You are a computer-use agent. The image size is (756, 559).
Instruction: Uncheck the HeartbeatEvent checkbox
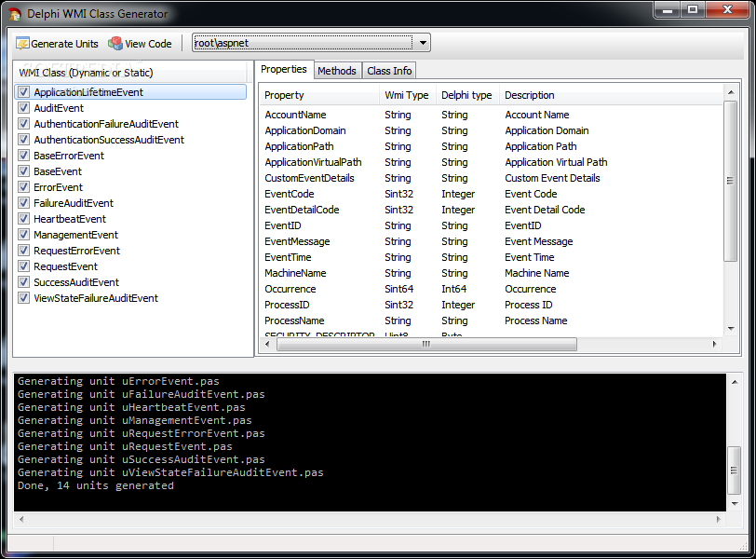(x=23, y=219)
